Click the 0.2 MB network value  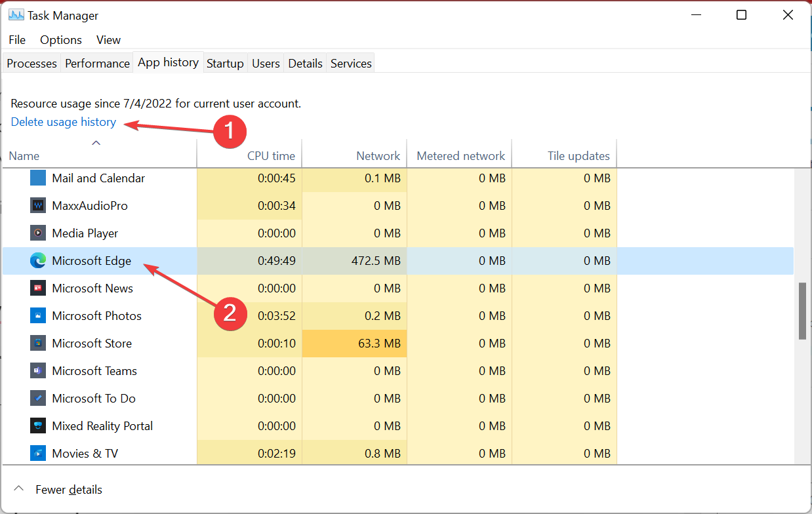click(382, 316)
